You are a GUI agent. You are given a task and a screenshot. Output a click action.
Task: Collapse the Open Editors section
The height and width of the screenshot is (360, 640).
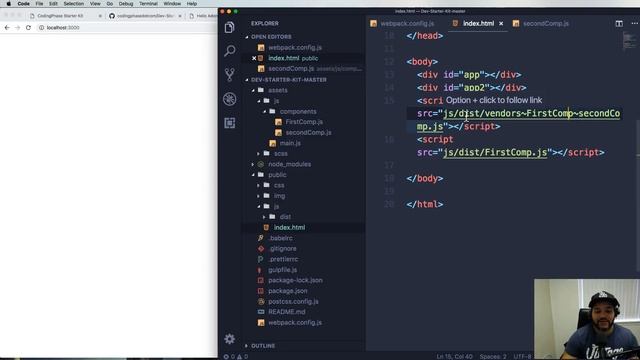coord(271,37)
